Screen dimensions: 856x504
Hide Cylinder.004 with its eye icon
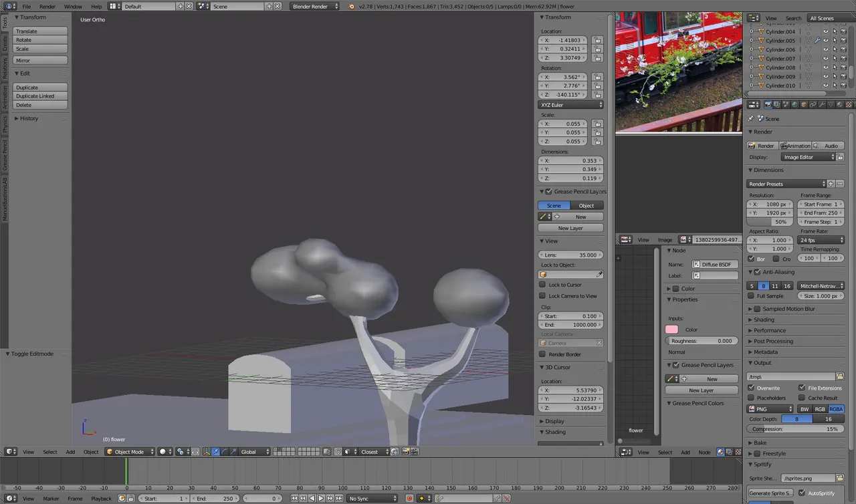(x=825, y=31)
